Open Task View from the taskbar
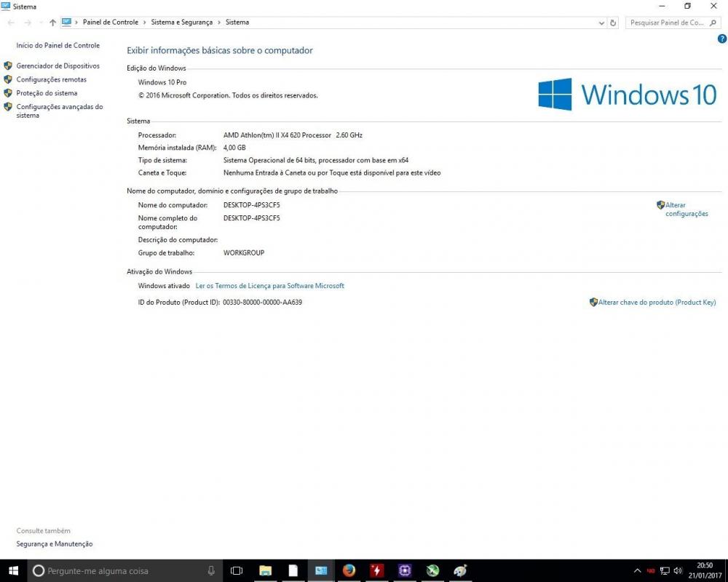Screen dimensions: 728x582 coord(237,570)
